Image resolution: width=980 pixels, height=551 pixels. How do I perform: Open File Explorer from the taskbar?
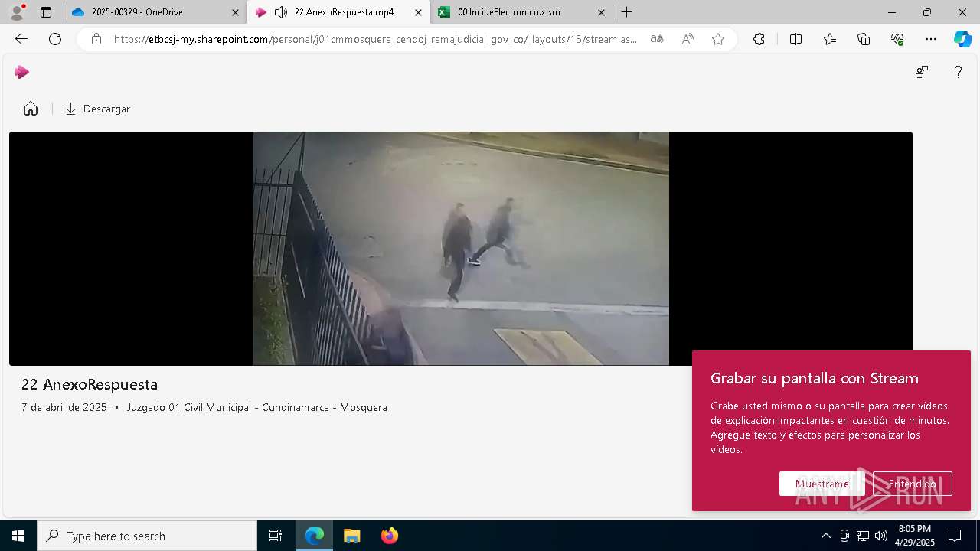coord(352,536)
